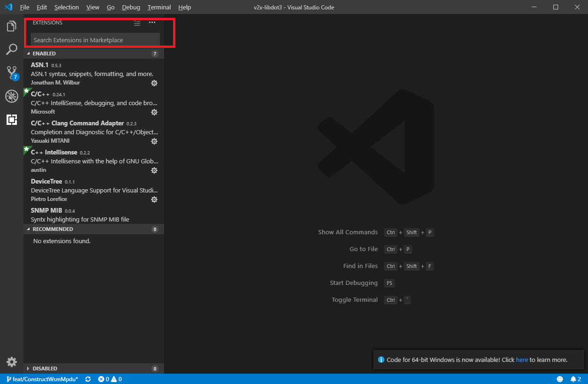Screen dimensions: 588x384
Task: Click the 'No extensions found.' message
Action: tap(62, 241)
